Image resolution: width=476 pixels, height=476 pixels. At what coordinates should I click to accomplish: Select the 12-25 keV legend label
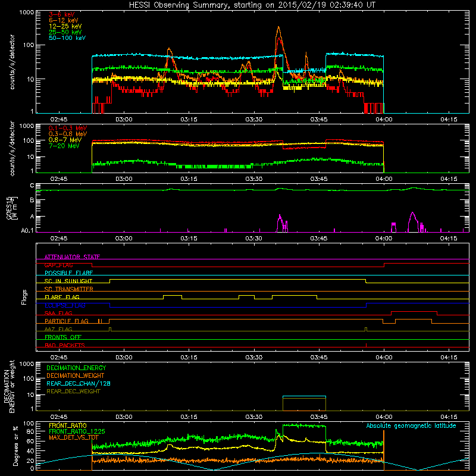[x=65, y=26]
